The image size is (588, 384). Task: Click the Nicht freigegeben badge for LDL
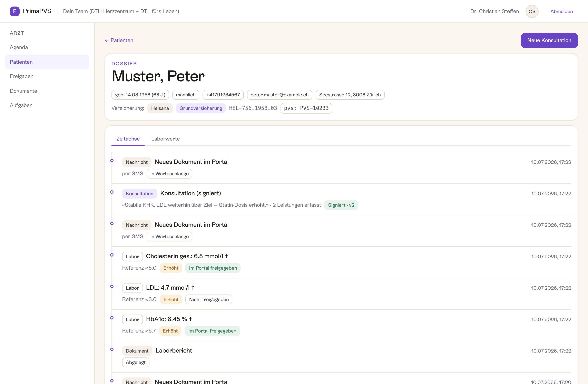click(209, 299)
